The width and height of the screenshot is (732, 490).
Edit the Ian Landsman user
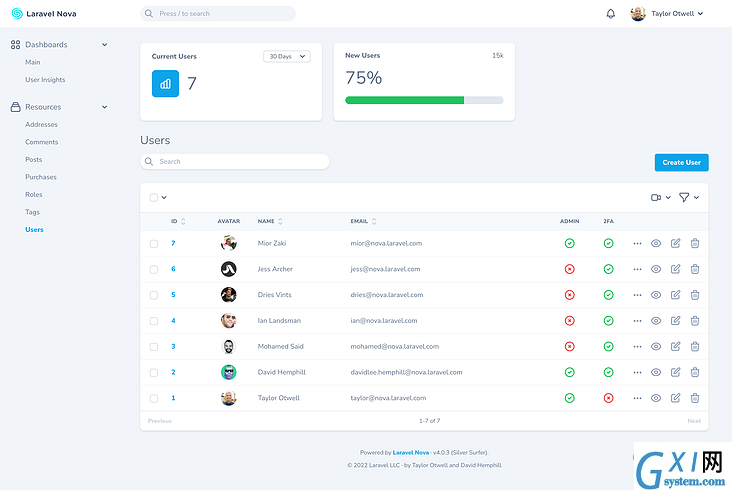(x=676, y=321)
